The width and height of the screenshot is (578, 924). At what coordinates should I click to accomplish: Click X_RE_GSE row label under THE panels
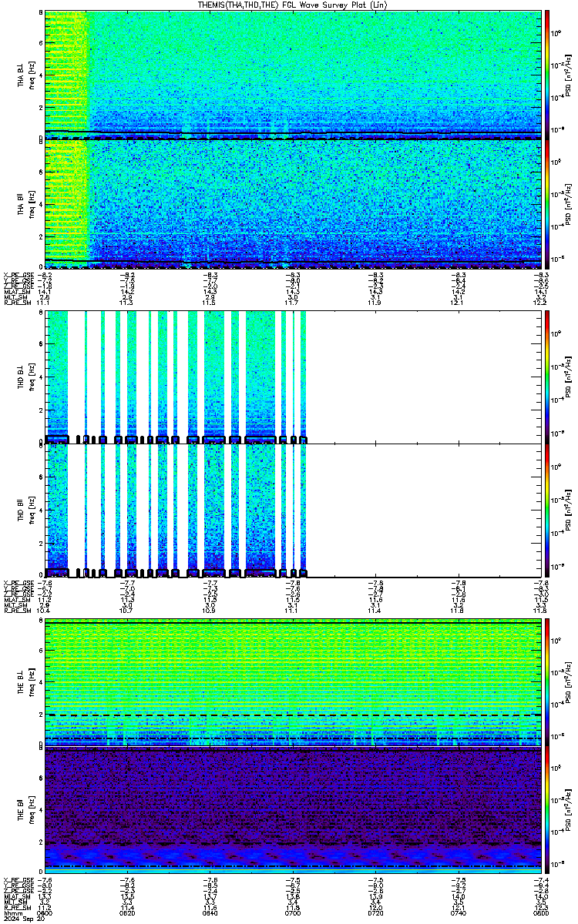click(18, 879)
